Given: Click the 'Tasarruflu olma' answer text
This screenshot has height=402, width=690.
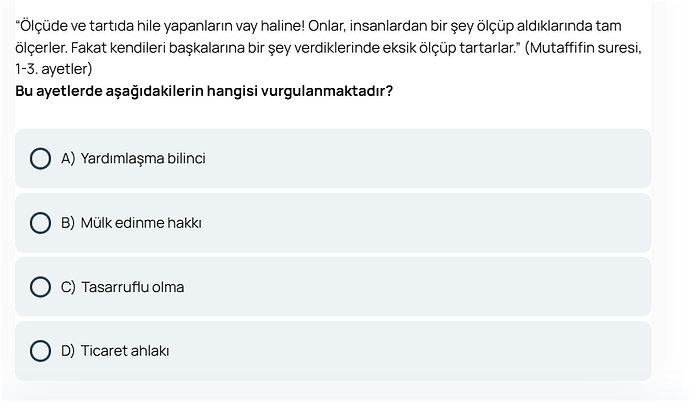Looking at the screenshot, I should click(x=132, y=287).
